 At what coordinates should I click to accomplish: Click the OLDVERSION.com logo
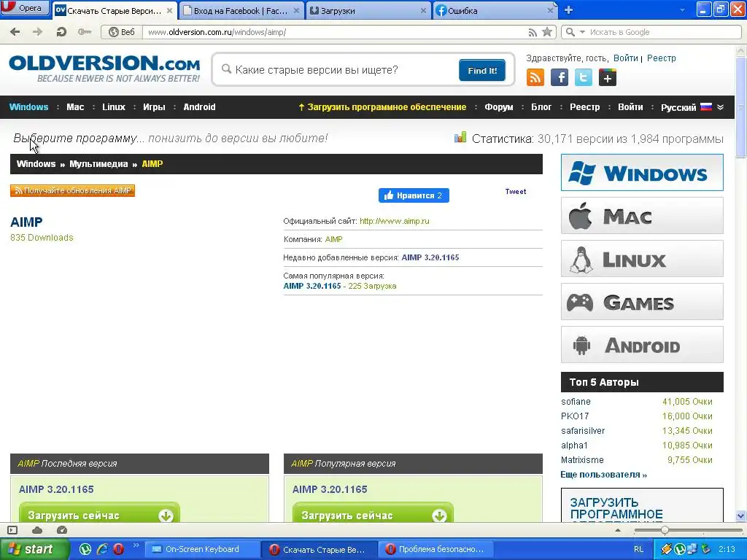coord(104,69)
